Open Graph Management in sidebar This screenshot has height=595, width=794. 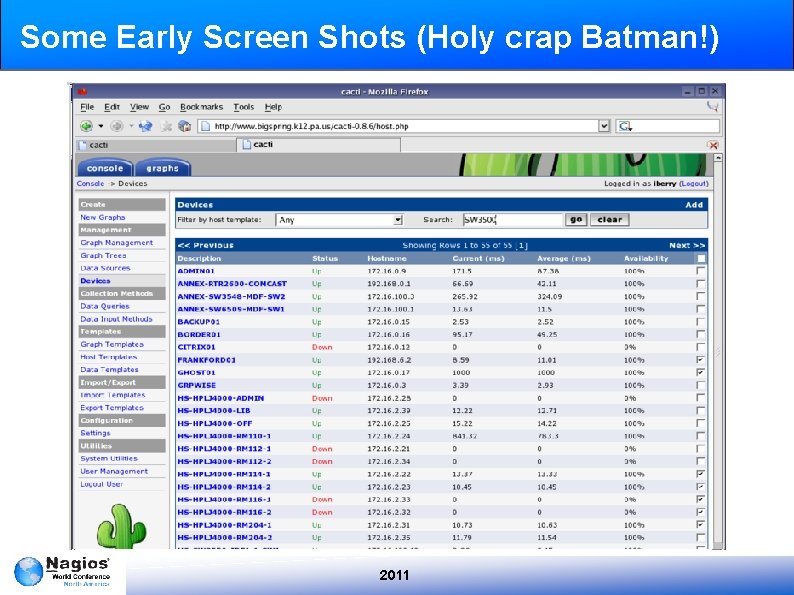(116, 243)
